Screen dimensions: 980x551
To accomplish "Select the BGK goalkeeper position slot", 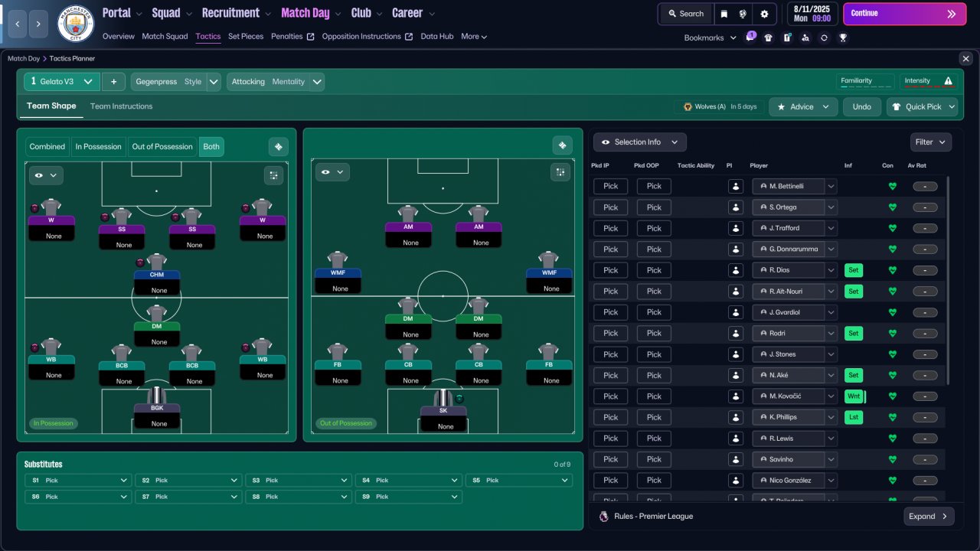I will coord(157,408).
